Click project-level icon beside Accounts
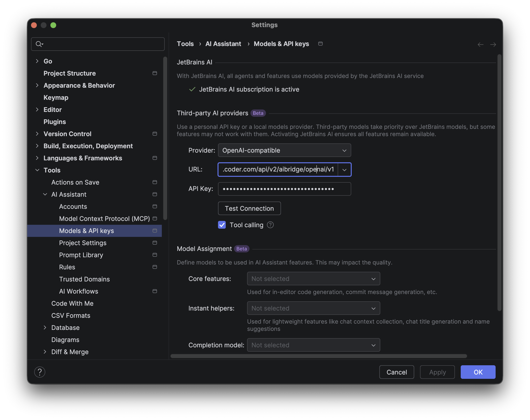The width and height of the screenshot is (530, 420). tap(155, 206)
